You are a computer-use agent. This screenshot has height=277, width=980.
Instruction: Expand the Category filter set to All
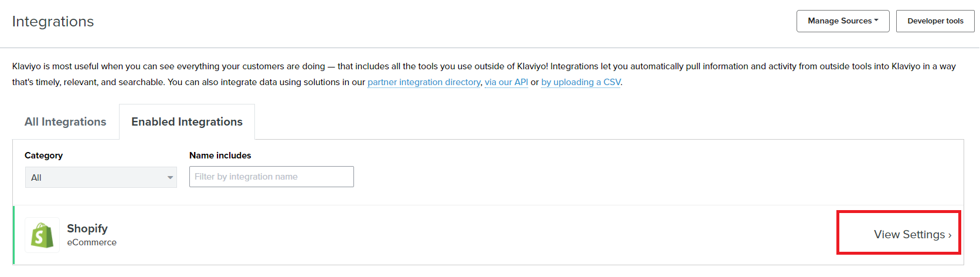pyautogui.click(x=101, y=177)
